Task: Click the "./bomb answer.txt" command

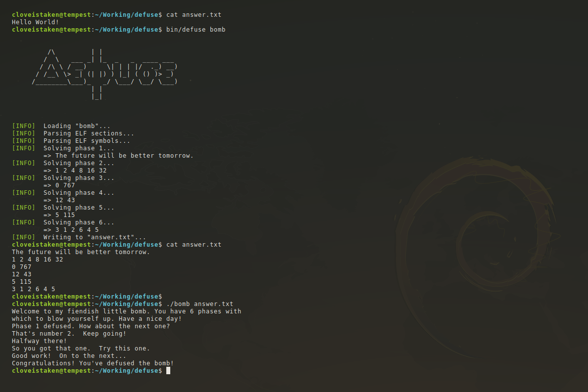Action: 200,304
